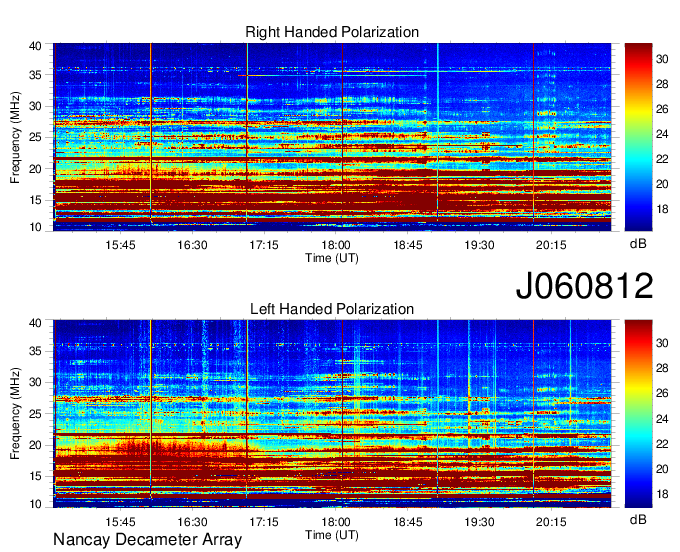Click the 28 value on the bottom dB scale
The width and height of the screenshot is (680, 552).
[x=662, y=369]
